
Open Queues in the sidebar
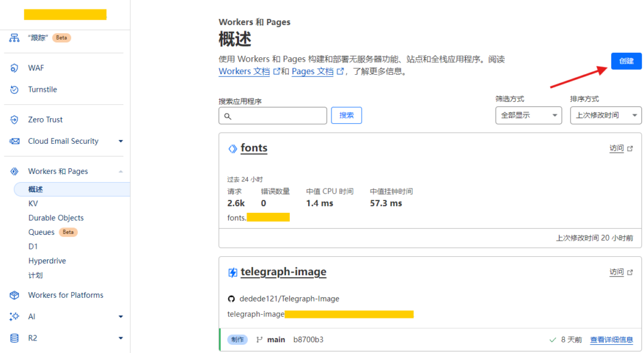coord(41,232)
